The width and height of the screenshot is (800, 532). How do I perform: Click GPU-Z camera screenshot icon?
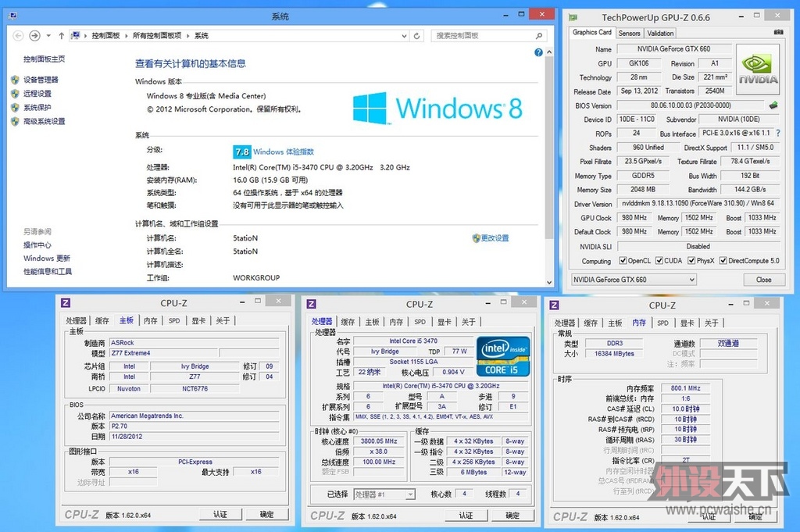[778, 32]
